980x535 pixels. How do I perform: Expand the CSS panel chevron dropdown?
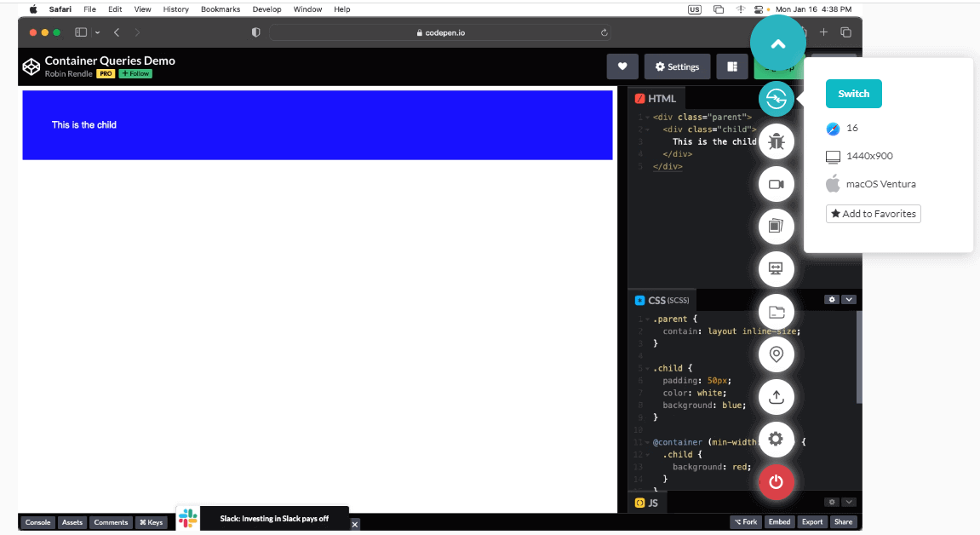pos(849,299)
